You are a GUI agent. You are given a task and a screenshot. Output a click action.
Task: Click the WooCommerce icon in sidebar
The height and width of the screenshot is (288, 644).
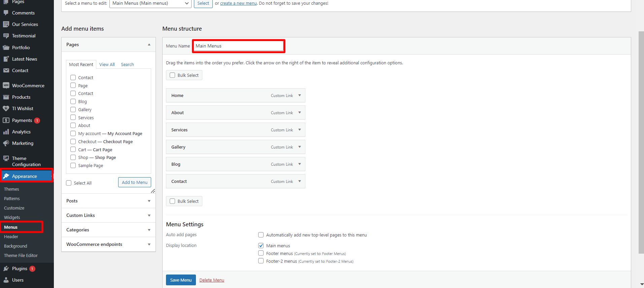point(6,86)
